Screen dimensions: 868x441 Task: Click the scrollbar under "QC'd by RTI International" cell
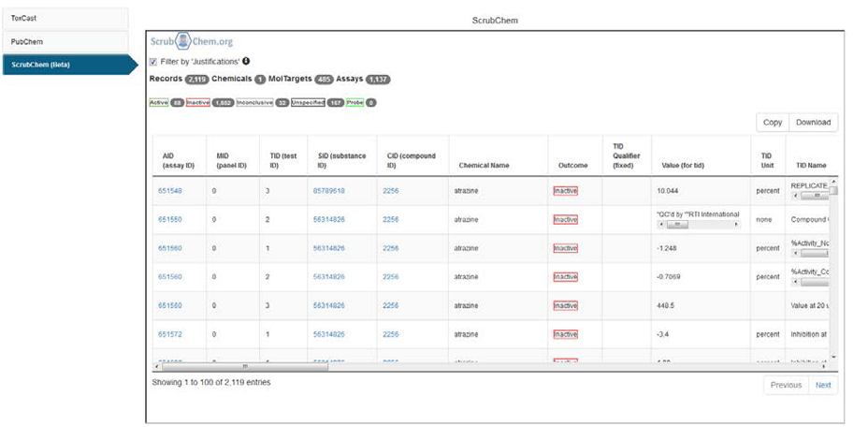click(699, 225)
